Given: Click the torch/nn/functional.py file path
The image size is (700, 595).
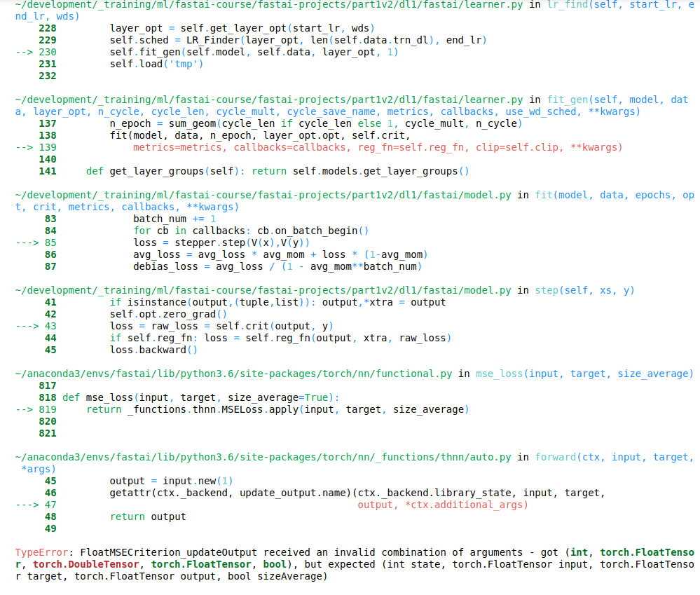Looking at the screenshot, I should (x=233, y=374).
